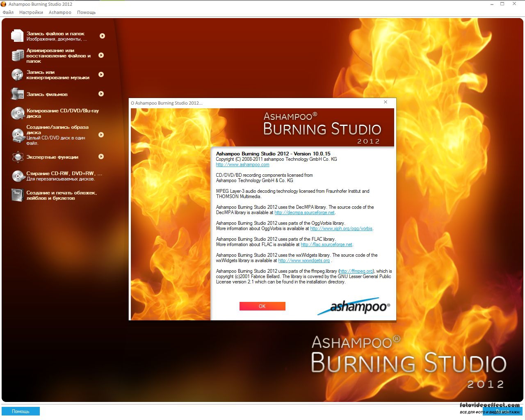Expand the Архивирование или восстановление arrow
Screen dimensions: 525x420
[x=101, y=55]
